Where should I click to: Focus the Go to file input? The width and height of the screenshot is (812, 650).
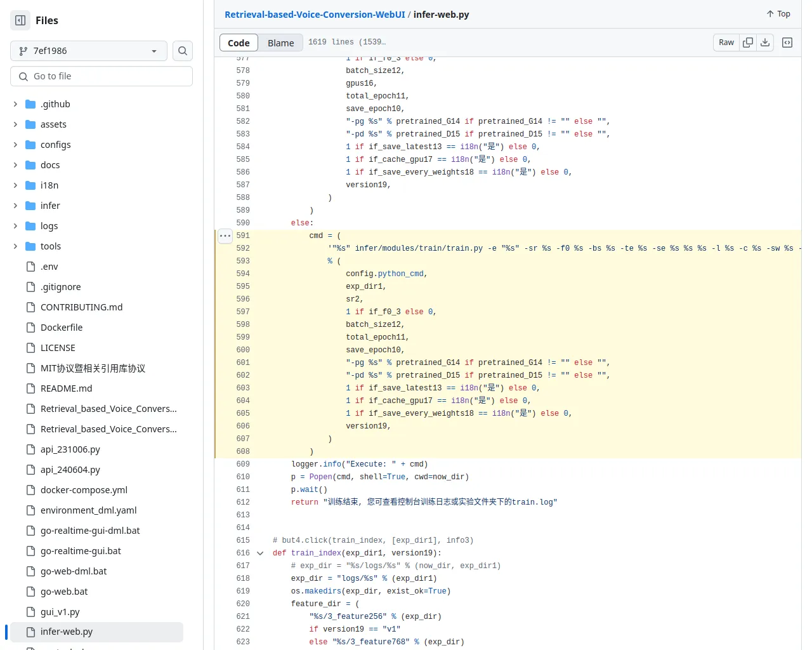pos(101,76)
